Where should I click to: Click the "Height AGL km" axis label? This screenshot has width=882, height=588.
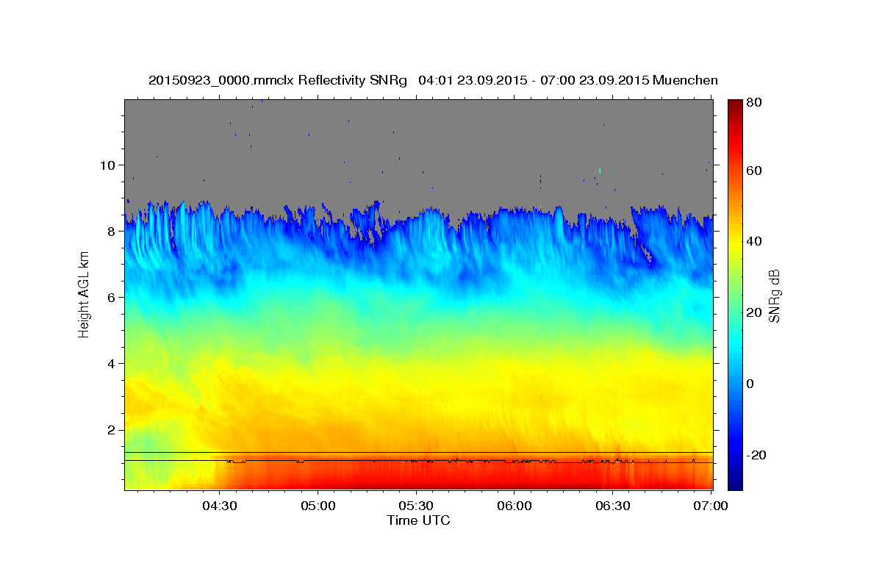coord(84,294)
